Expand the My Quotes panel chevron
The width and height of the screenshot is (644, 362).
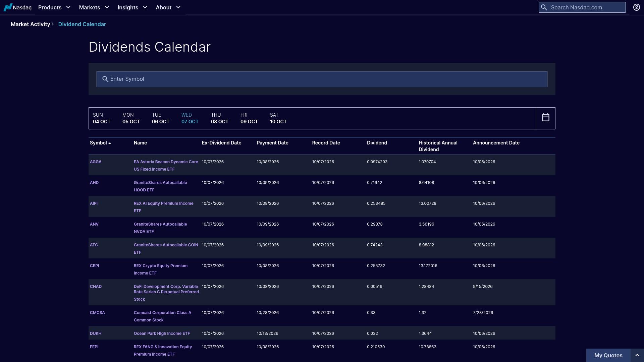[x=637, y=355]
